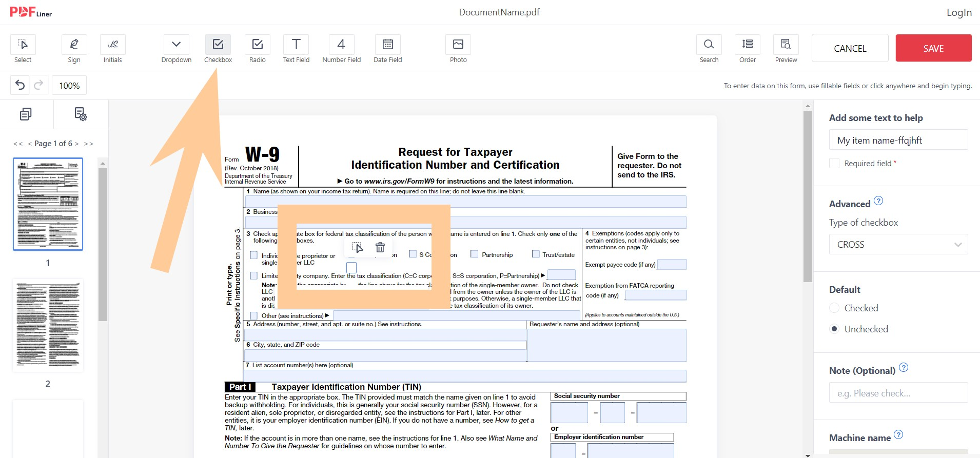Click the FATCA reporting code field
This screenshot has height=458, width=980.
[x=656, y=295]
